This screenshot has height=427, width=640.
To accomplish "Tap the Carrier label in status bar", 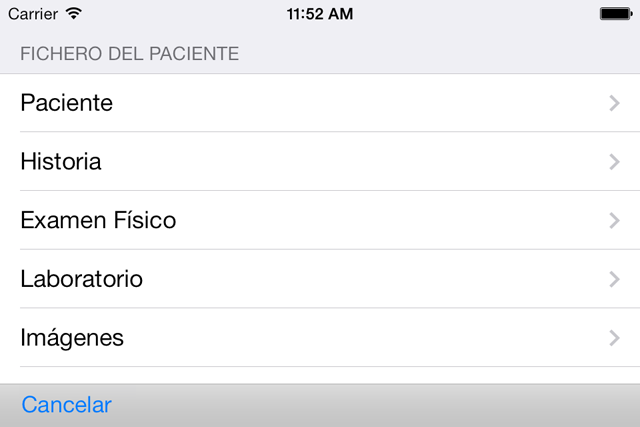I will (33, 14).
